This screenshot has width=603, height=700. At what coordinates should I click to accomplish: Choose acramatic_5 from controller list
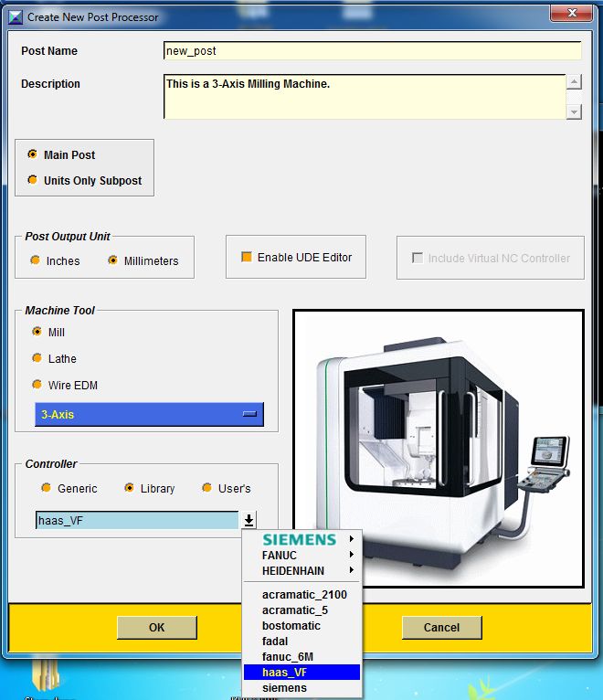click(x=302, y=610)
